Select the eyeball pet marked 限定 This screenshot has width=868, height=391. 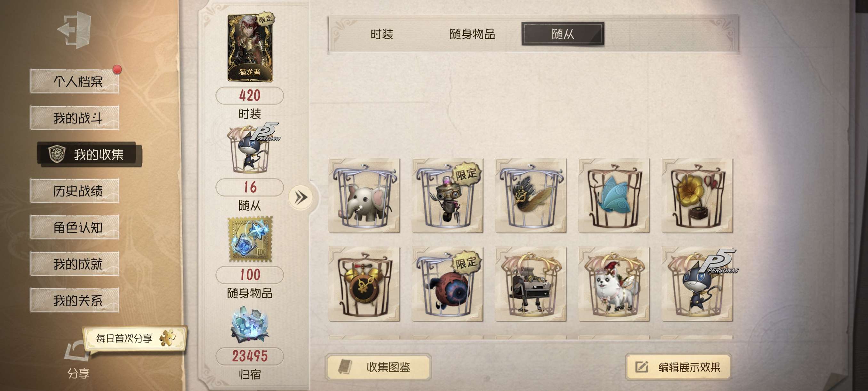coord(447,284)
